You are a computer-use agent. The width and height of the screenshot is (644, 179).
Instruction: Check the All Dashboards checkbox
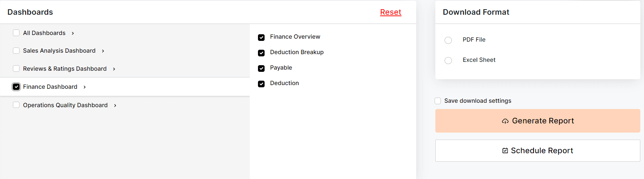click(16, 33)
